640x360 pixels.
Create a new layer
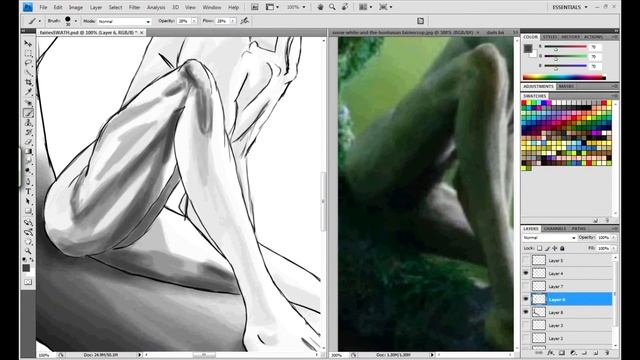click(596, 353)
